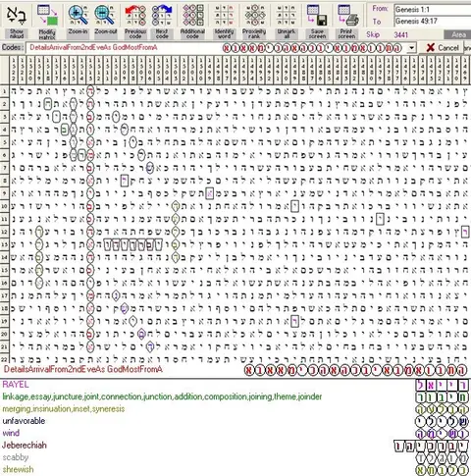Select the Codes combo box text
This screenshot has height=476, width=471.
(x=217, y=48)
